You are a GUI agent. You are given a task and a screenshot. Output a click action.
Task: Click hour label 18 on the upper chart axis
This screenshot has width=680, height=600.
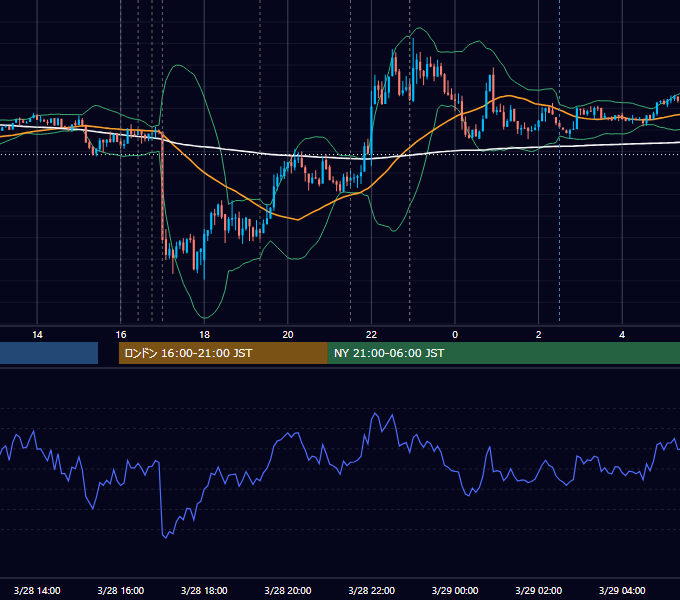tap(204, 335)
